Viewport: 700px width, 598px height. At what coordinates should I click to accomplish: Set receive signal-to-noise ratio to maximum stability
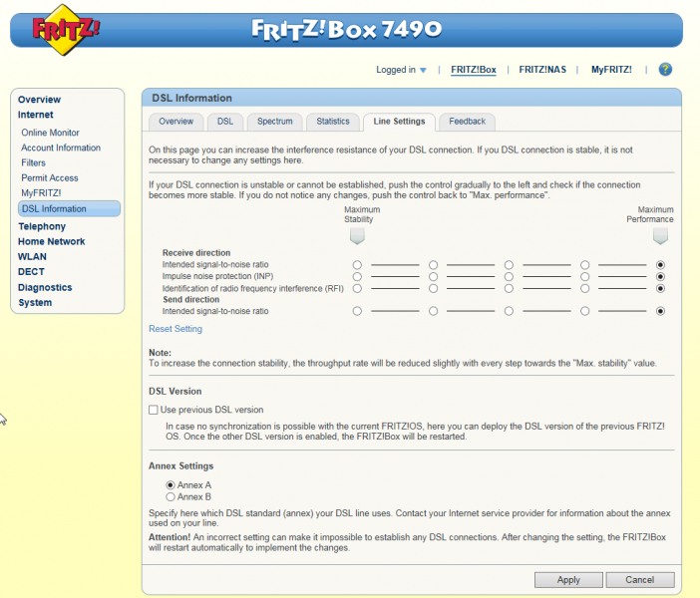click(x=357, y=265)
